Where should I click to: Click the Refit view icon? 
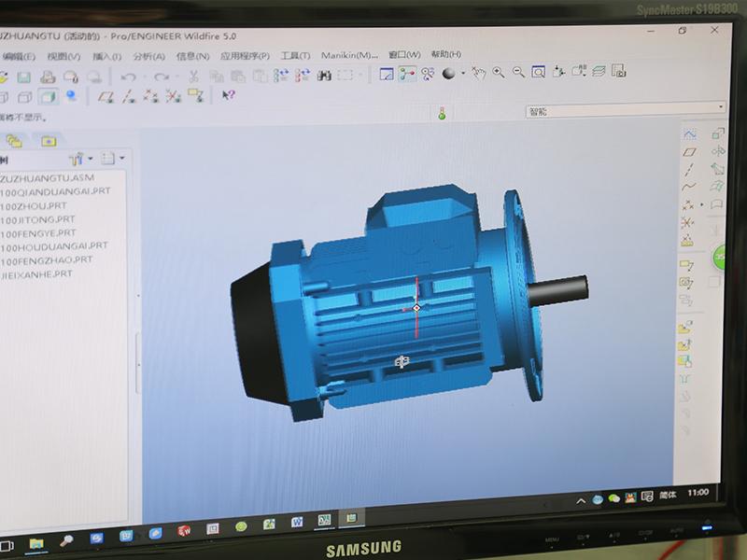(x=540, y=73)
